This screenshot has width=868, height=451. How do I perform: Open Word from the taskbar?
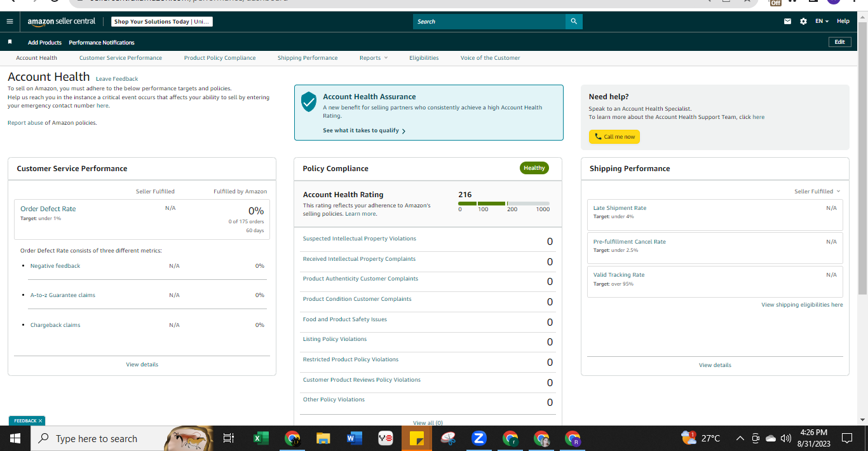tap(355, 438)
